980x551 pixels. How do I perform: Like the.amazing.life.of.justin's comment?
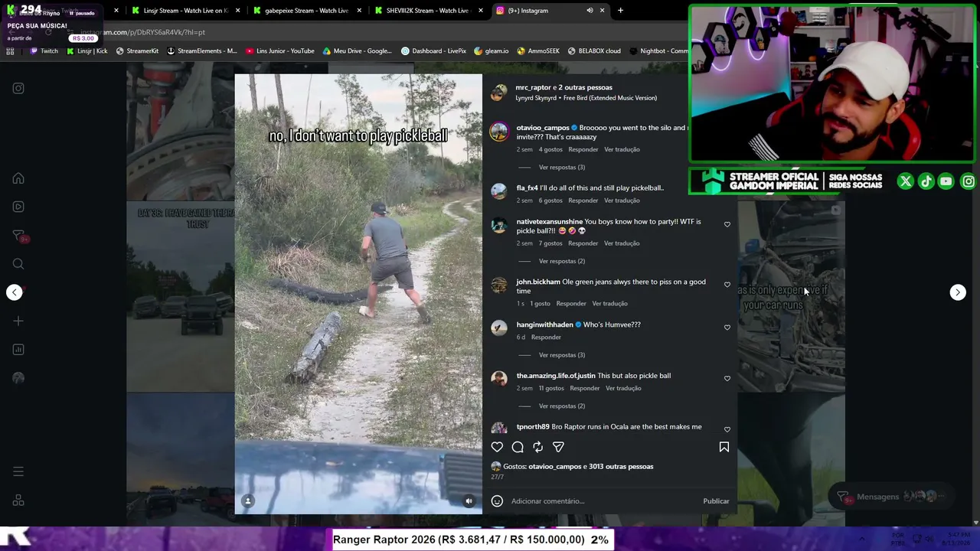click(x=727, y=379)
